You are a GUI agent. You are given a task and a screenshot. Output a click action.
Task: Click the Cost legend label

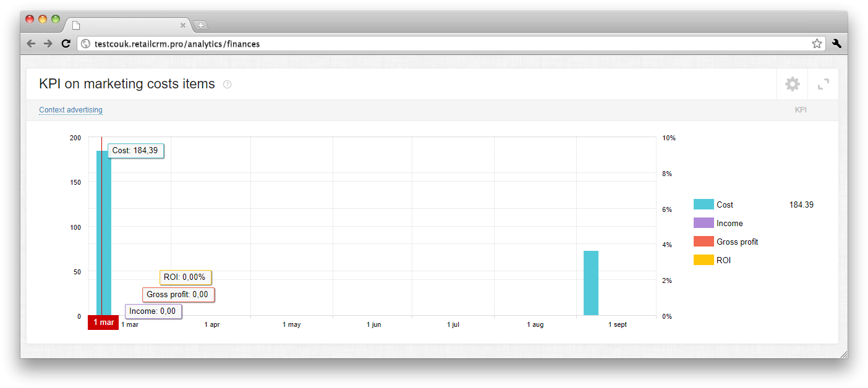[x=725, y=205]
